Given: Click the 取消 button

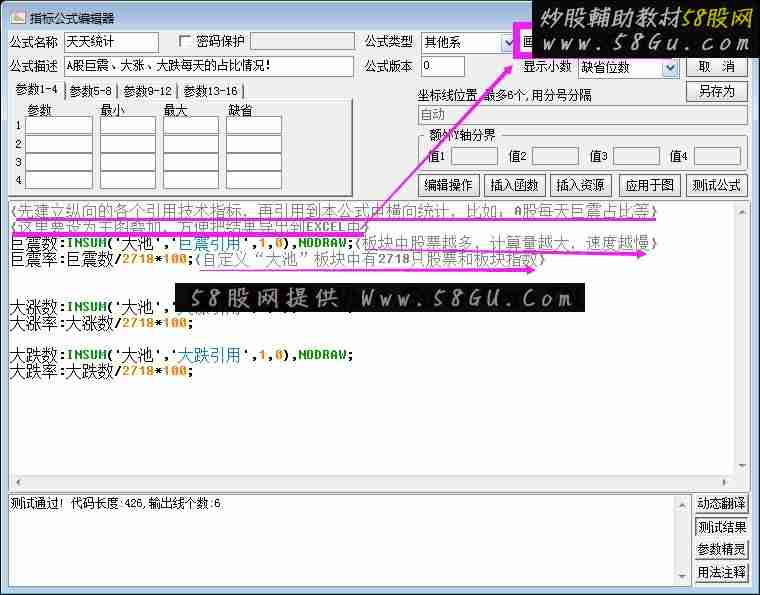Looking at the screenshot, I should tap(716, 67).
